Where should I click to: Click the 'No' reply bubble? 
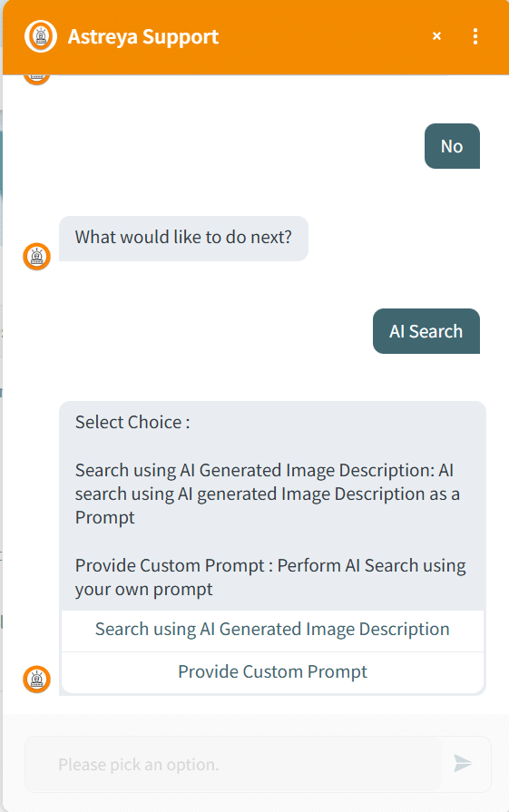pyautogui.click(x=452, y=146)
